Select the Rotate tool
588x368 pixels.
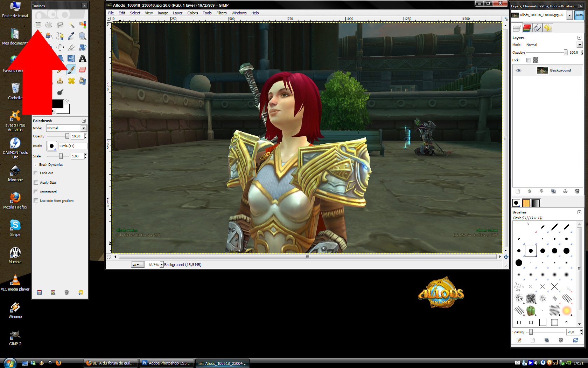point(83,47)
